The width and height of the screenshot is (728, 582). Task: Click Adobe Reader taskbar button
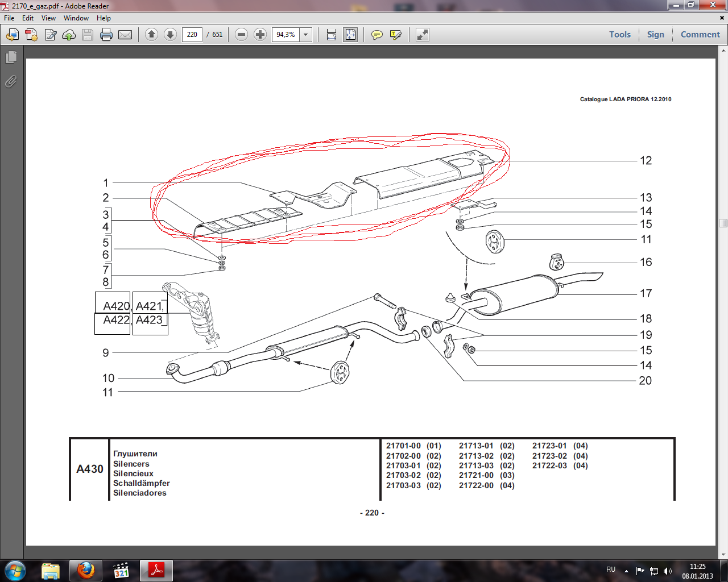[156, 571]
